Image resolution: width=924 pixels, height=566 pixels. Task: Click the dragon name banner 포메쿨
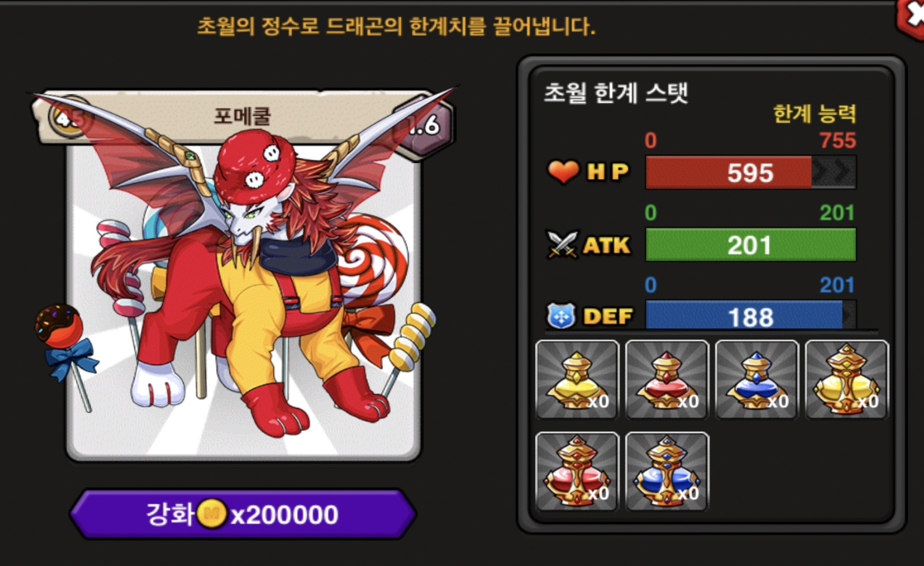pos(242,117)
